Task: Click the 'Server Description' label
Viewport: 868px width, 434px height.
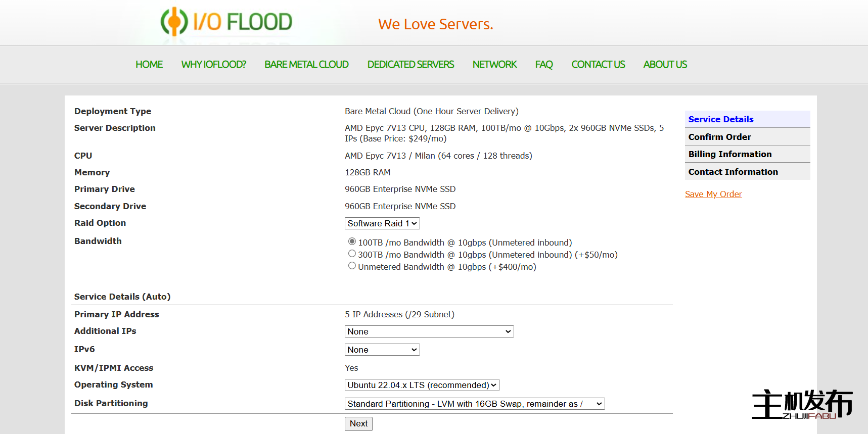Action: pos(115,128)
